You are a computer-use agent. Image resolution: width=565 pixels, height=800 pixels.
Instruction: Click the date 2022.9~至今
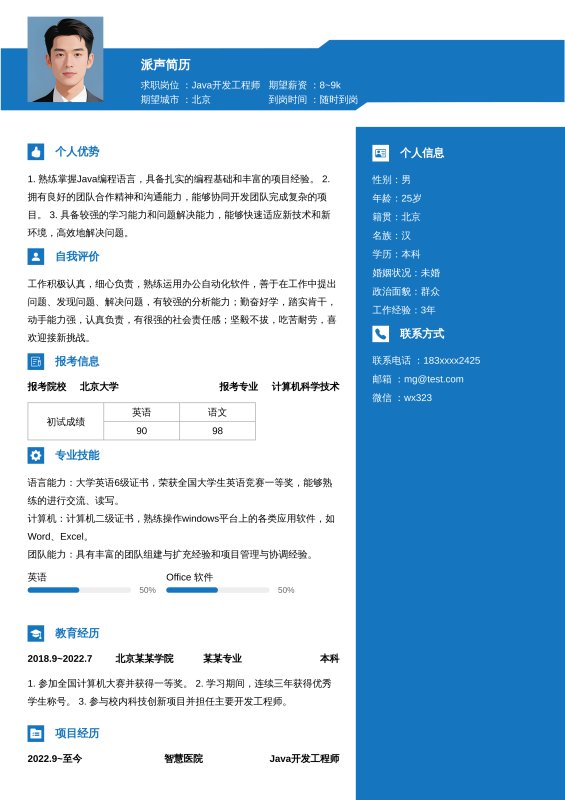point(55,759)
